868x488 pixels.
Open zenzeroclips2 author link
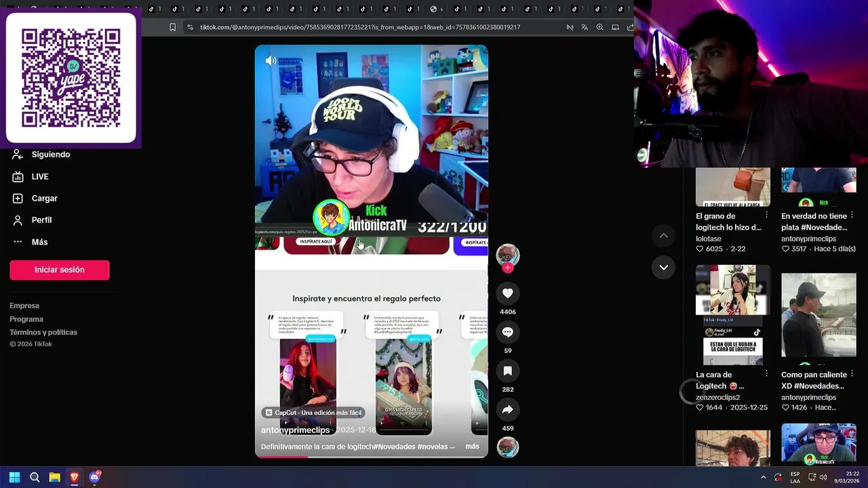717,397
